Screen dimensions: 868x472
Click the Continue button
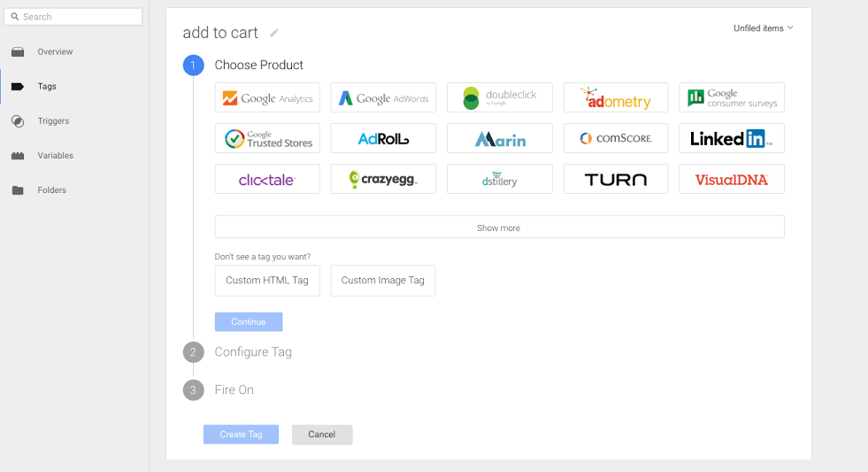[249, 321]
